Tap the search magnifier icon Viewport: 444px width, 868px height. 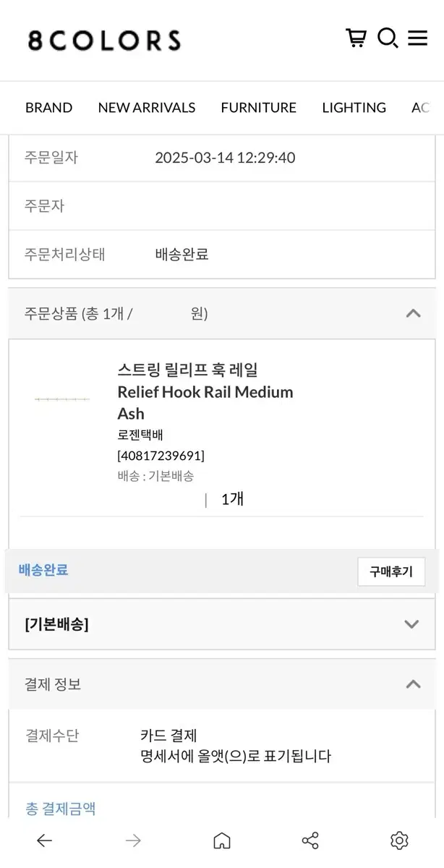pos(388,38)
